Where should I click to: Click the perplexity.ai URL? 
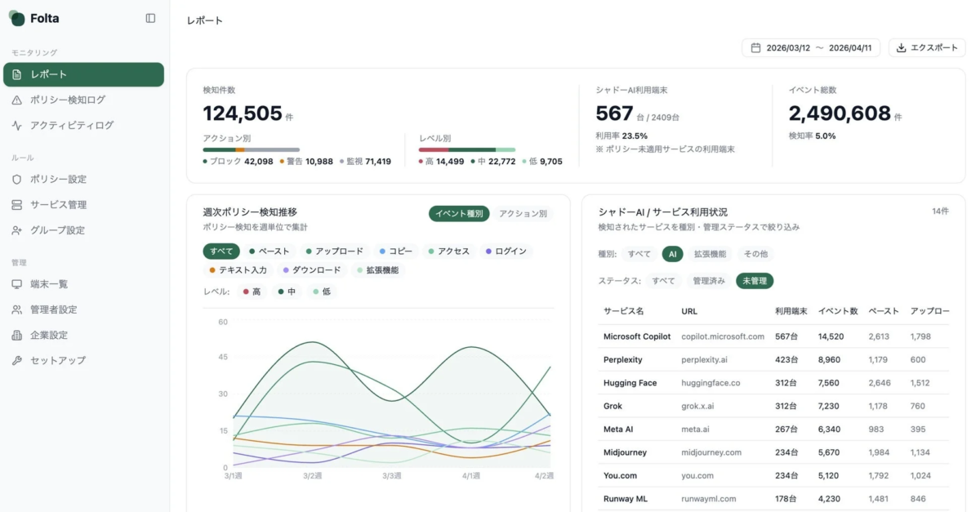click(705, 359)
